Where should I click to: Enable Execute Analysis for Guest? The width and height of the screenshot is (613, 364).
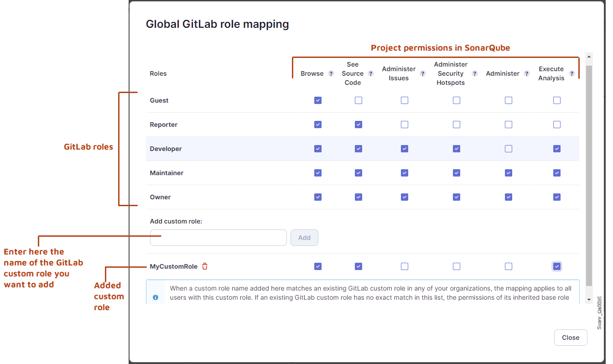coord(557,100)
